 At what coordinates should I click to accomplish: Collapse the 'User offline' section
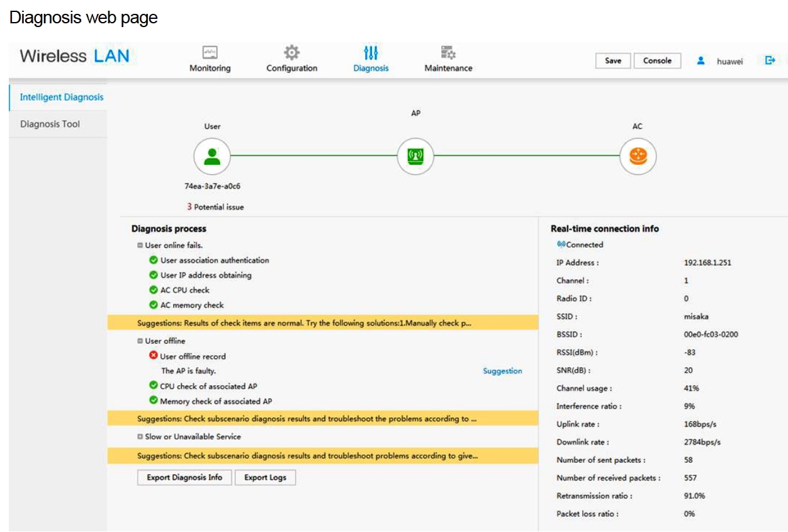pyautogui.click(x=140, y=341)
